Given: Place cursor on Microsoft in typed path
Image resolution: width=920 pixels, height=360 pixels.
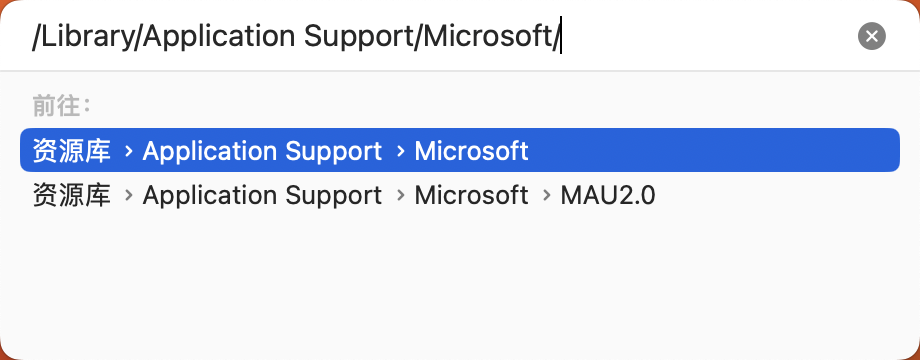Looking at the screenshot, I should coord(488,36).
